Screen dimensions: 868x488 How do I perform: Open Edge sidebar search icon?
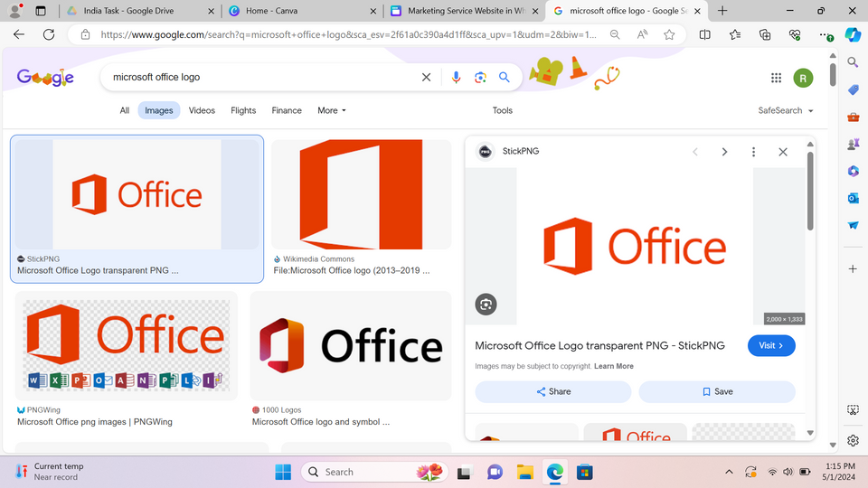(x=853, y=62)
